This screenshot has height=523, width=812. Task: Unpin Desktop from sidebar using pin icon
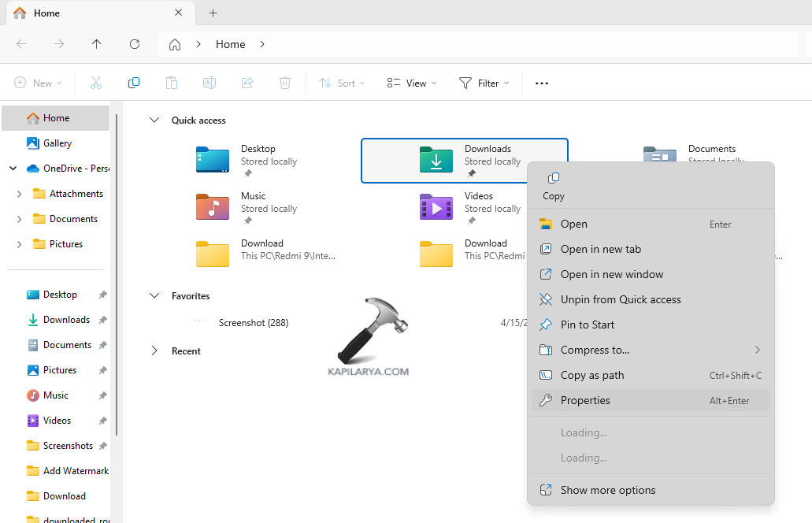click(x=102, y=295)
